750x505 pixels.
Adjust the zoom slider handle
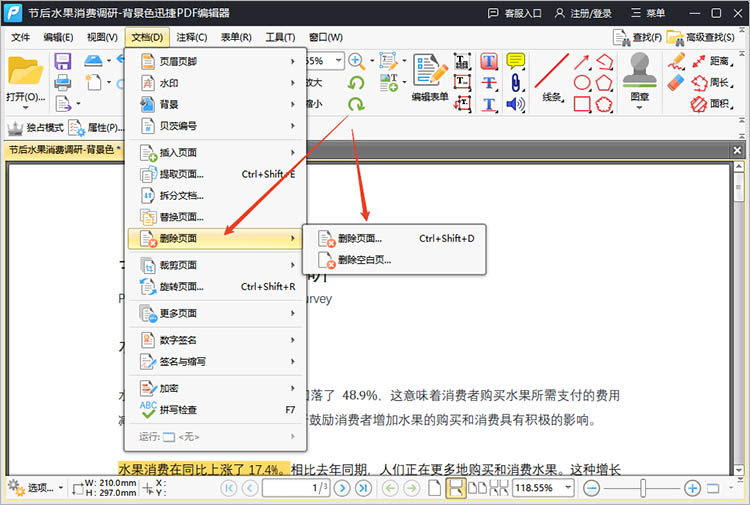tap(643, 488)
